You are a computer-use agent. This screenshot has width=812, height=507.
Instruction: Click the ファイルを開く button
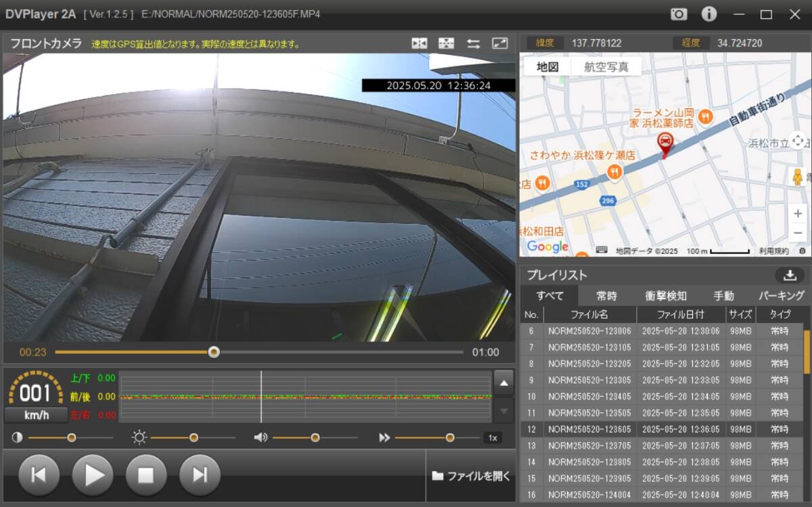(x=472, y=476)
